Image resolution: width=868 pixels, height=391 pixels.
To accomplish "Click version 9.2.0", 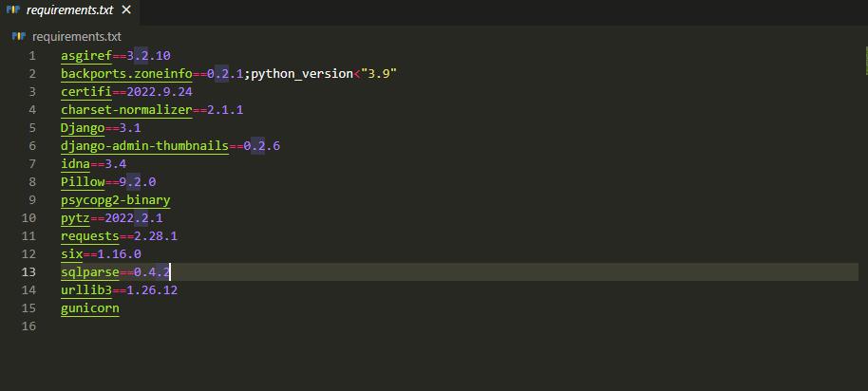I will tap(138, 182).
